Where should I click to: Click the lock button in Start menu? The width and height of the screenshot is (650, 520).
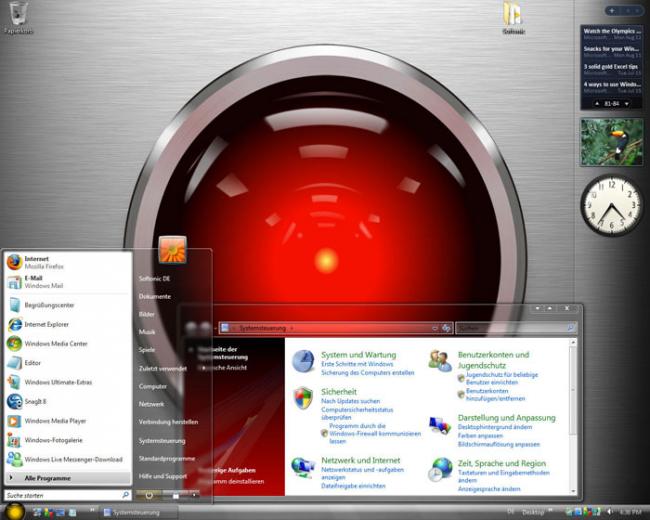[176, 495]
